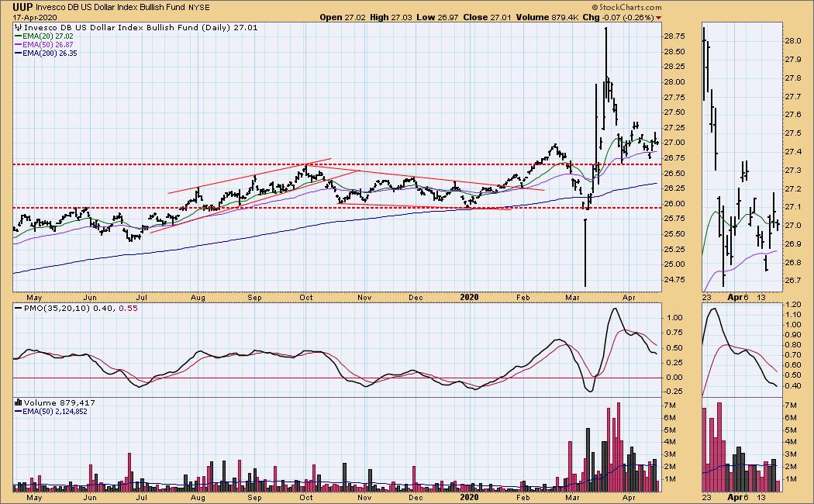Click the red down-arrow beside Chg value
Image resolution: width=814 pixels, height=504 pixels.
pyautogui.click(x=659, y=18)
